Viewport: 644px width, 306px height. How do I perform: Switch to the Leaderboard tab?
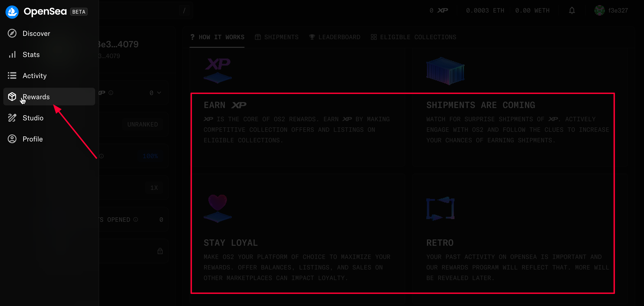pyautogui.click(x=335, y=37)
